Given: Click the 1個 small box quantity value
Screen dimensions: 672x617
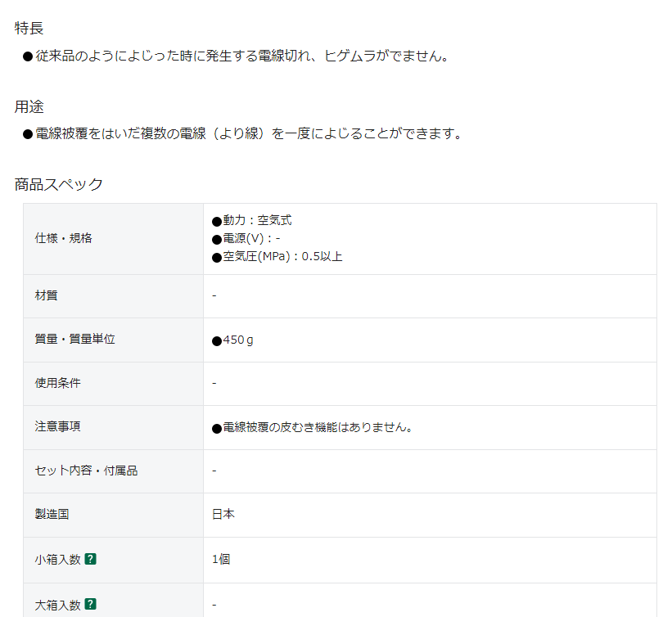Looking at the screenshot, I should coord(221,560).
